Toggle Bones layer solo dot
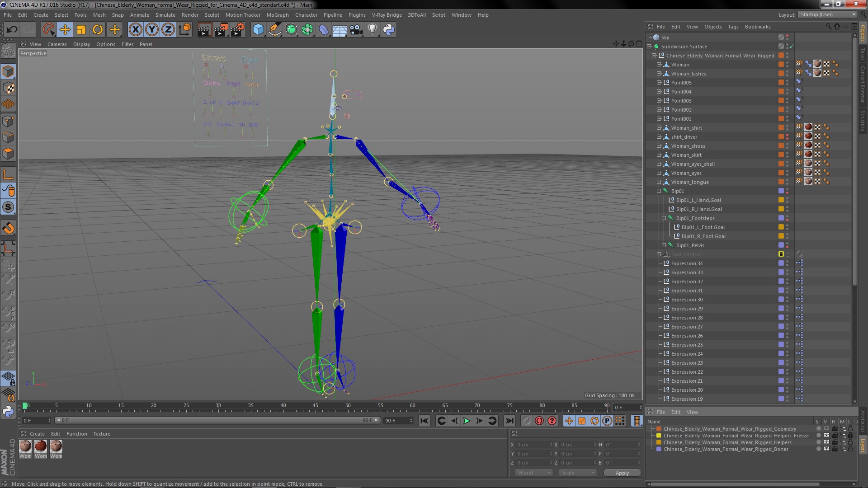This screenshot has height=488, width=868. pyautogui.click(x=818, y=449)
